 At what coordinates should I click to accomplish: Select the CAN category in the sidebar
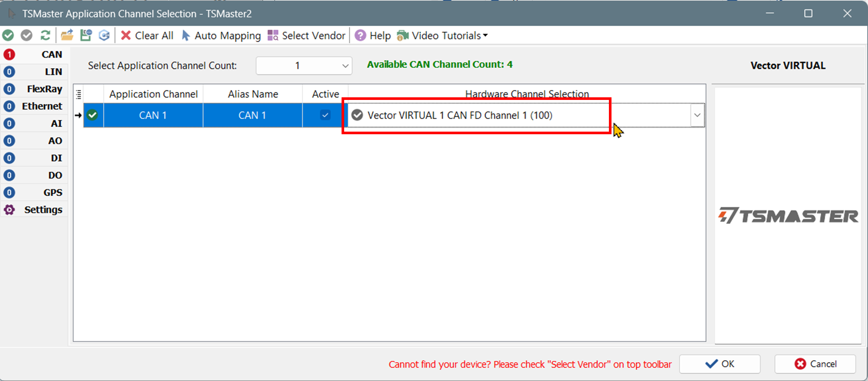pyautogui.click(x=34, y=54)
